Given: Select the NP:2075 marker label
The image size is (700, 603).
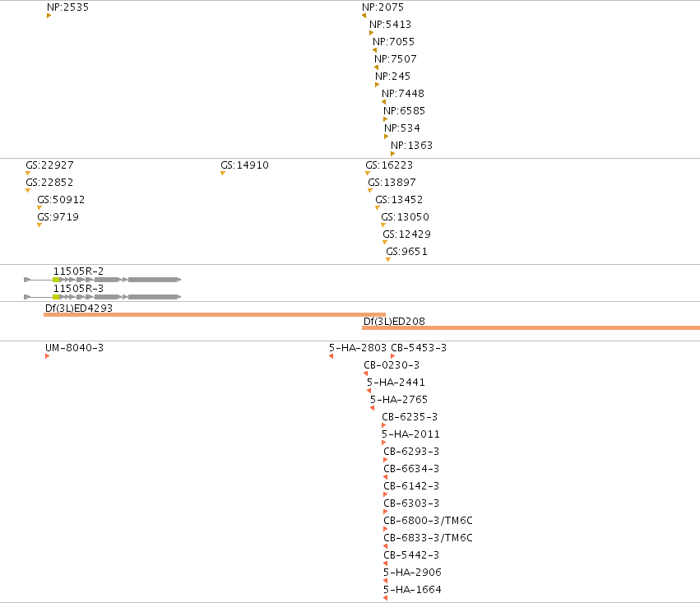Looking at the screenshot, I should (383, 7).
